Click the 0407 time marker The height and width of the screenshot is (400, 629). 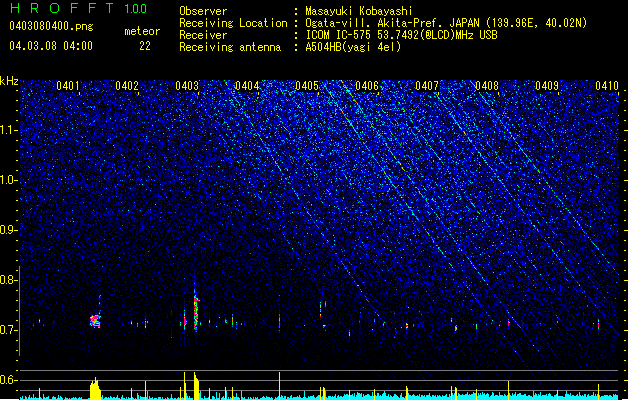427,86
